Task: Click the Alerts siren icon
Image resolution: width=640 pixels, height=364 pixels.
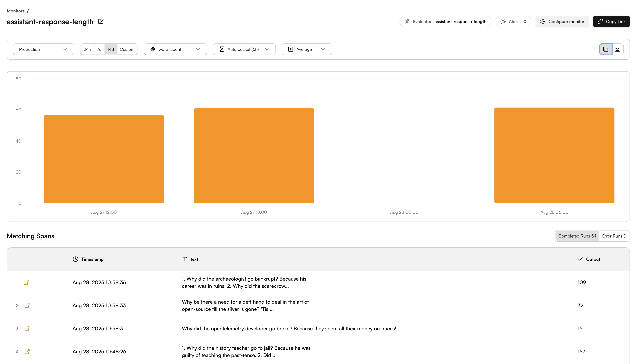Action: [x=503, y=21]
